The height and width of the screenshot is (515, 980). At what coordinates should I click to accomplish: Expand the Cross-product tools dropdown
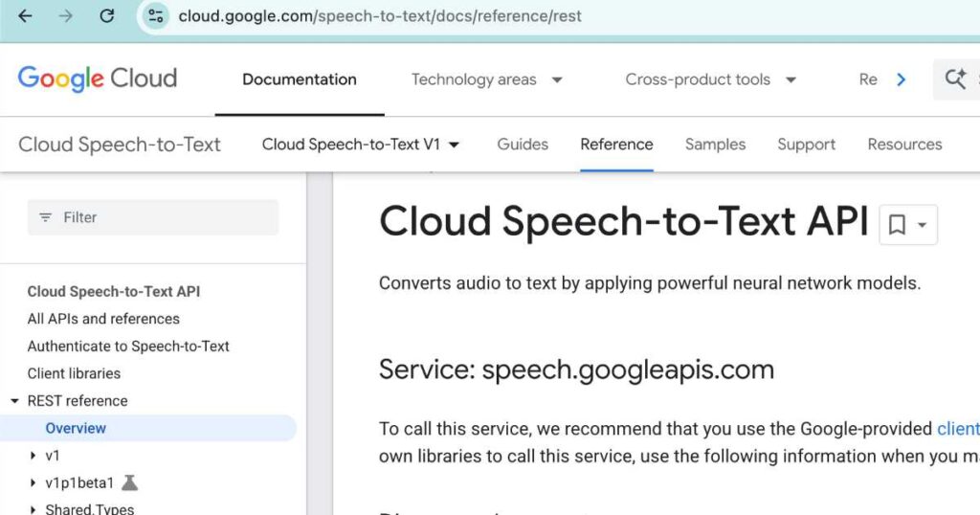coord(711,79)
